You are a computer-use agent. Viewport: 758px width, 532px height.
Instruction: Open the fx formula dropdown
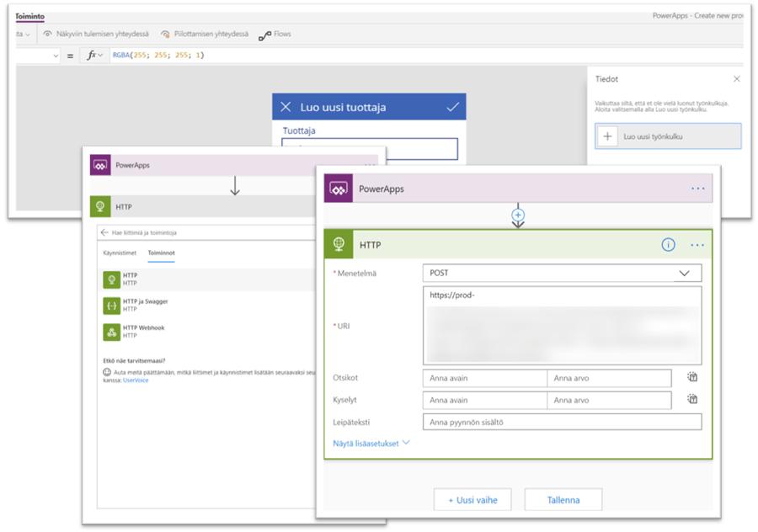coord(94,55)
